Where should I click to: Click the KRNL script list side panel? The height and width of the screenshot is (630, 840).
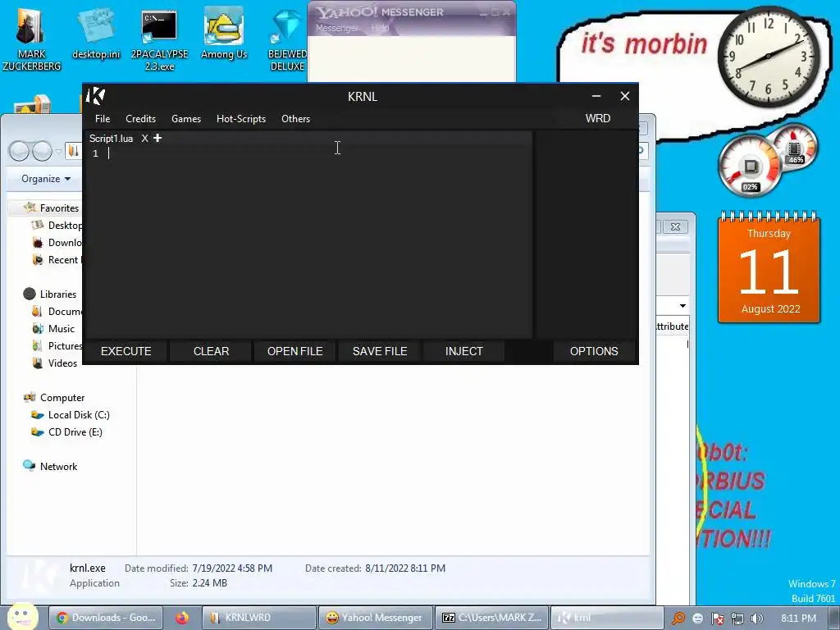pyautogui.click(x=586, y=235)
